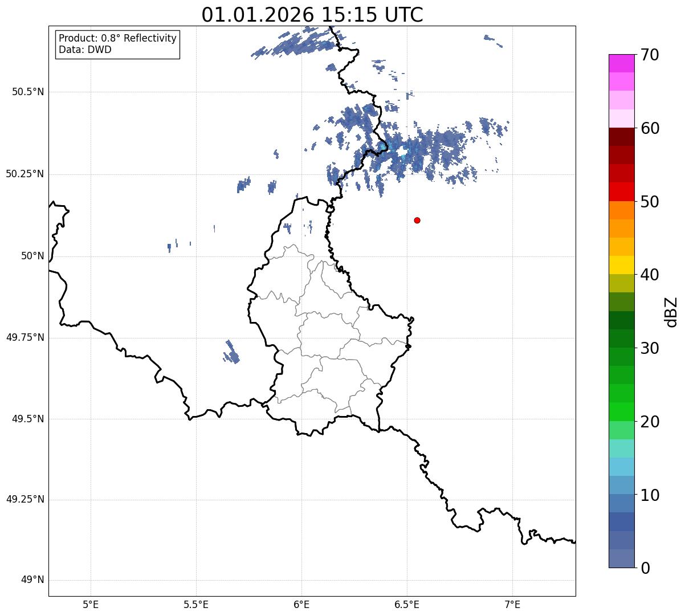Click the orange colorbar swatch just below 50
This screenshot has height=616, width=685.
coord(621,210)
